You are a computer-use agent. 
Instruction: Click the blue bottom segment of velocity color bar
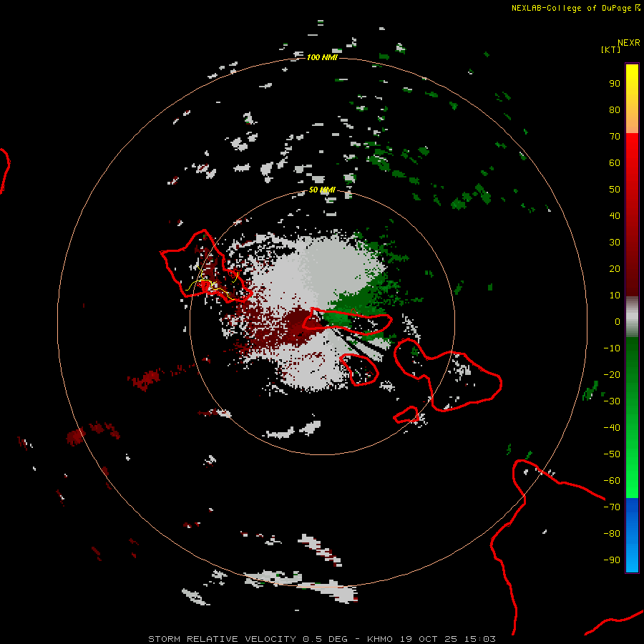point(632,535)
